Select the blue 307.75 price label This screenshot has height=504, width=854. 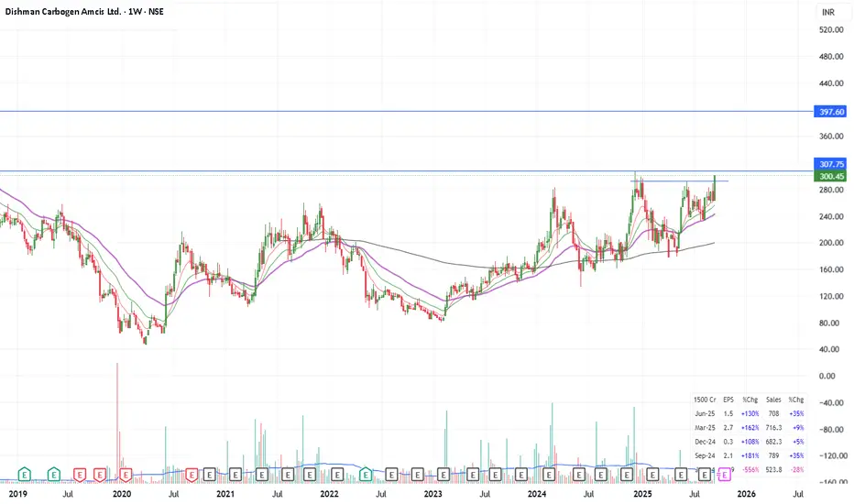(x=830, y=164)
